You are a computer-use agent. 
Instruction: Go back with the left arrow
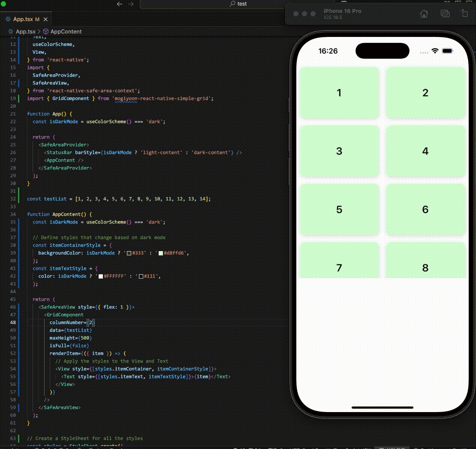(x=120, y=4)
